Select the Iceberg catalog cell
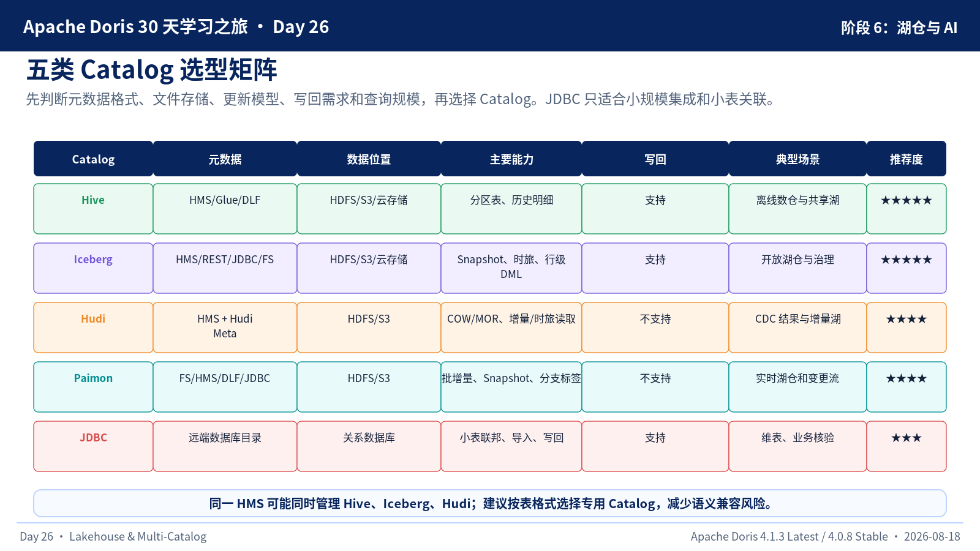Screen dimensions: 980x551 [93, 268]
